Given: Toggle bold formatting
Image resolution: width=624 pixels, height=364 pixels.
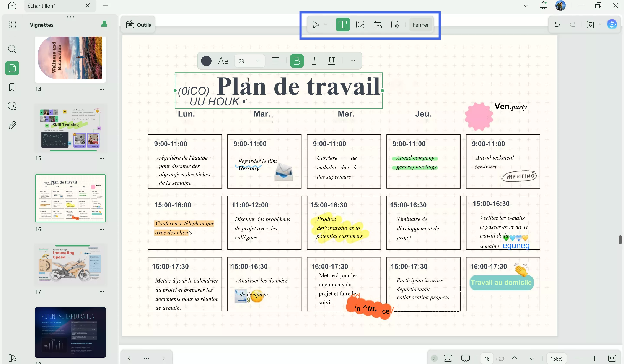Looking at the screenshot, I should [x=297, y=61].
